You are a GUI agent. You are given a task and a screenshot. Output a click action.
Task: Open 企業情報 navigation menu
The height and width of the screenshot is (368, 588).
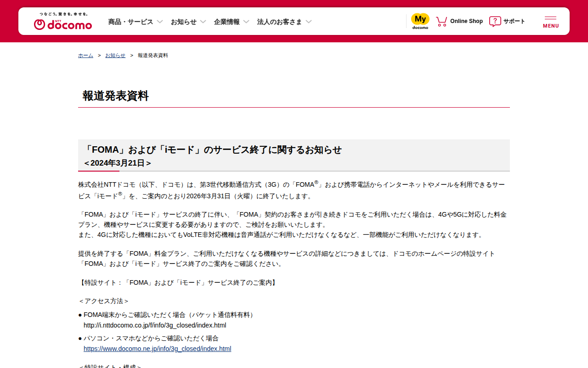227,22
